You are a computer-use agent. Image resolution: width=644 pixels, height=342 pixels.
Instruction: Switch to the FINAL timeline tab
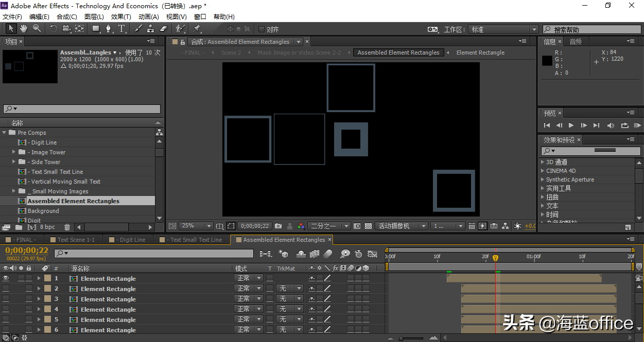22,240
